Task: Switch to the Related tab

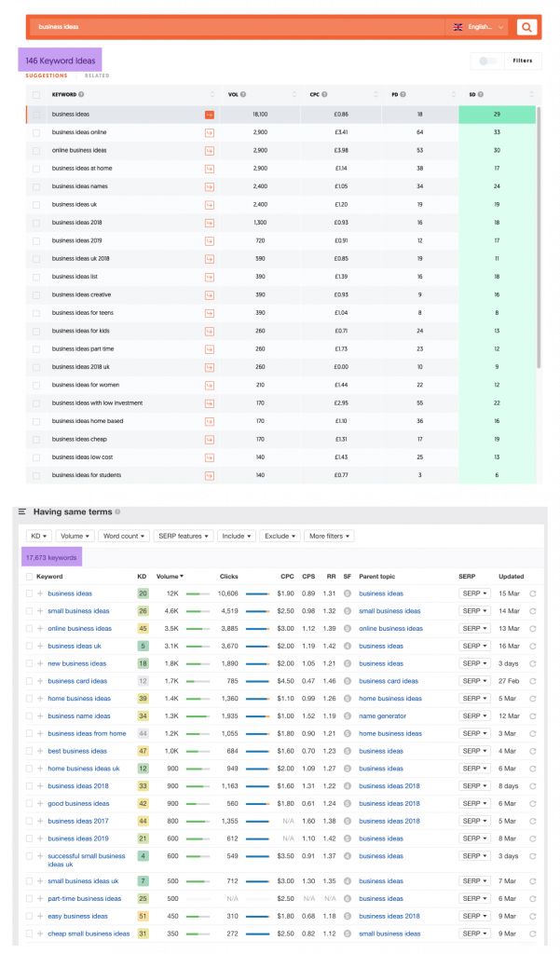Action: 97,75
